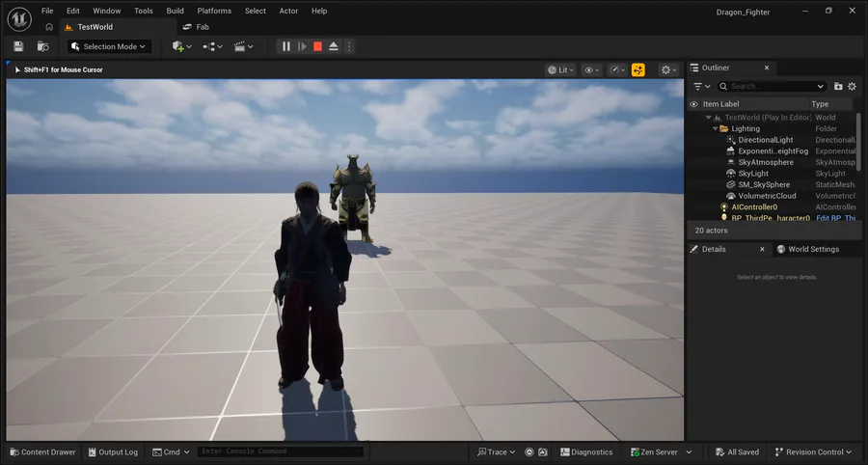Close the Outliner tab

[767, 68]
